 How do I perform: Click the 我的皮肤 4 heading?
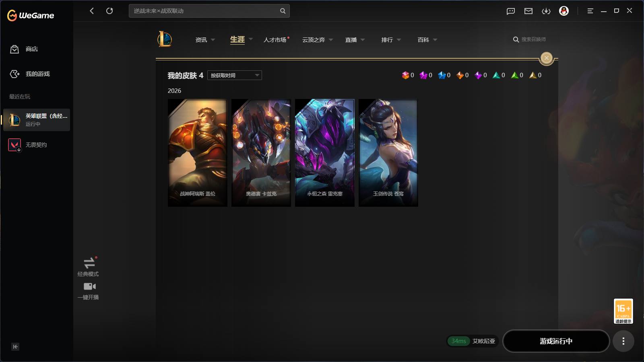click(x=186, y=75)
